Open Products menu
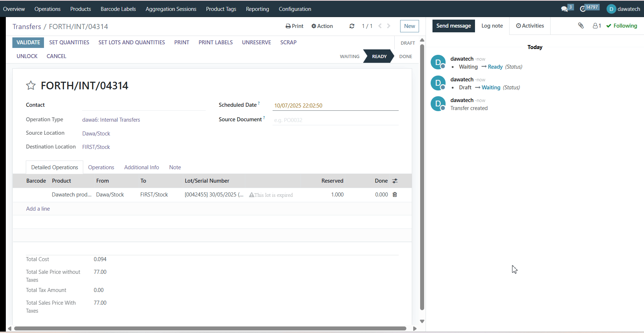 click(81, 9)
